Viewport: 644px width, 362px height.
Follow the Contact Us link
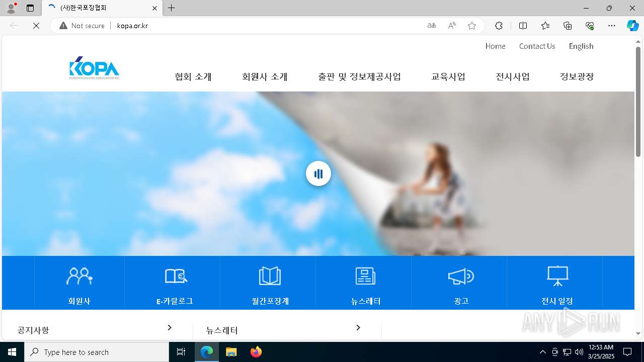tap(537, 46)
